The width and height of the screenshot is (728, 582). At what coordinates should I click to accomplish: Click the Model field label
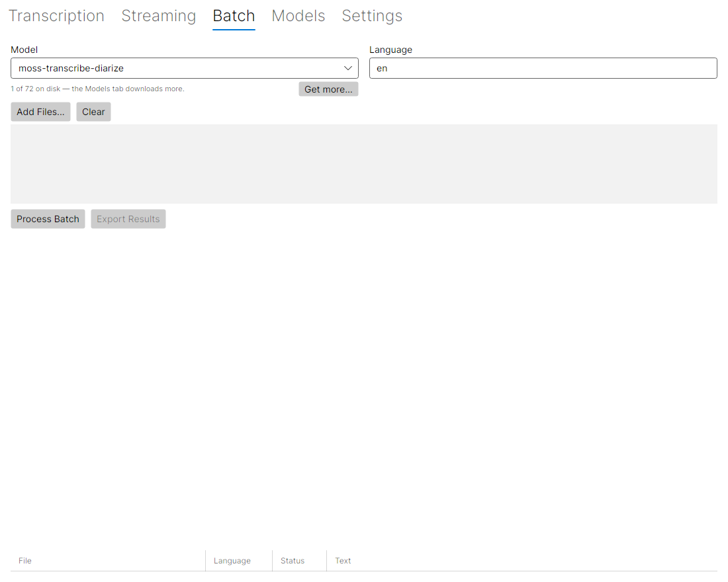24,50
